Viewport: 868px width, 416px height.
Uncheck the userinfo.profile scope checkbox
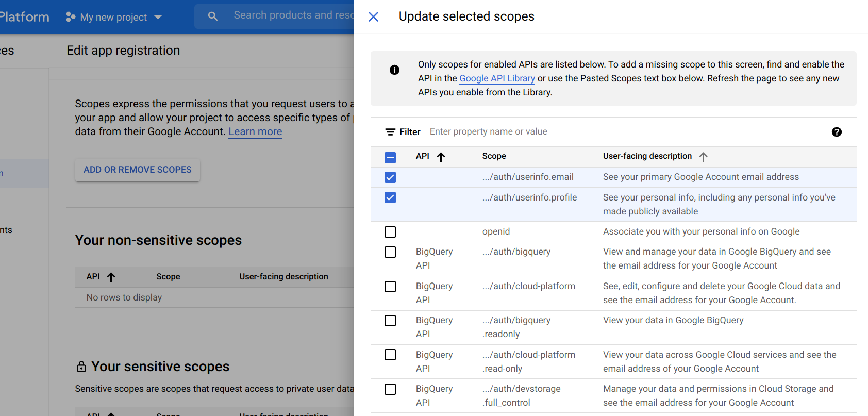tap(390, 197)
